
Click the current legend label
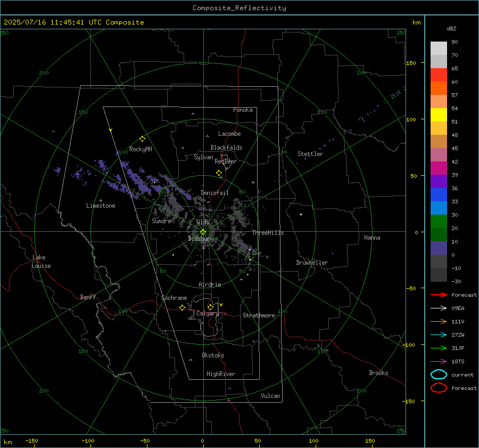(463, 375)
